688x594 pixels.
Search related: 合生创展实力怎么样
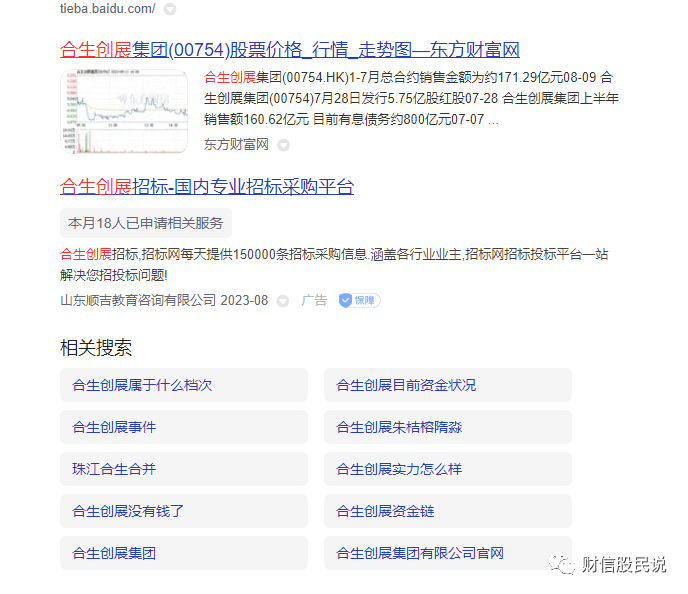coord(448,469)
